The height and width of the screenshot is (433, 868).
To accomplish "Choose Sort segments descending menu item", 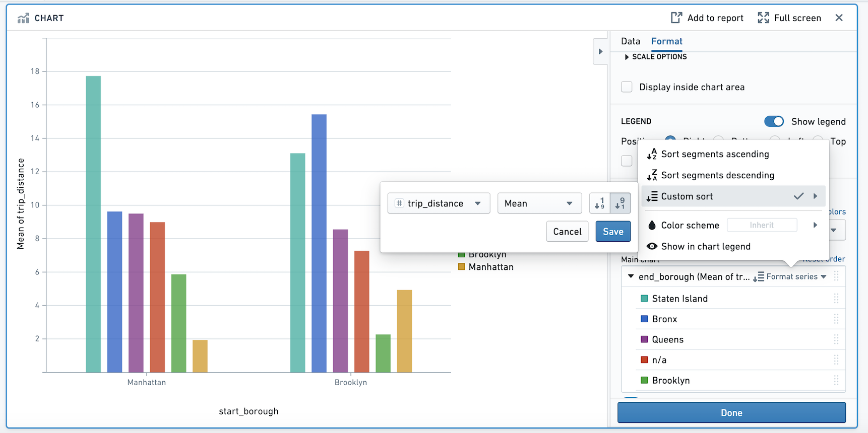I will pos(733,175).
